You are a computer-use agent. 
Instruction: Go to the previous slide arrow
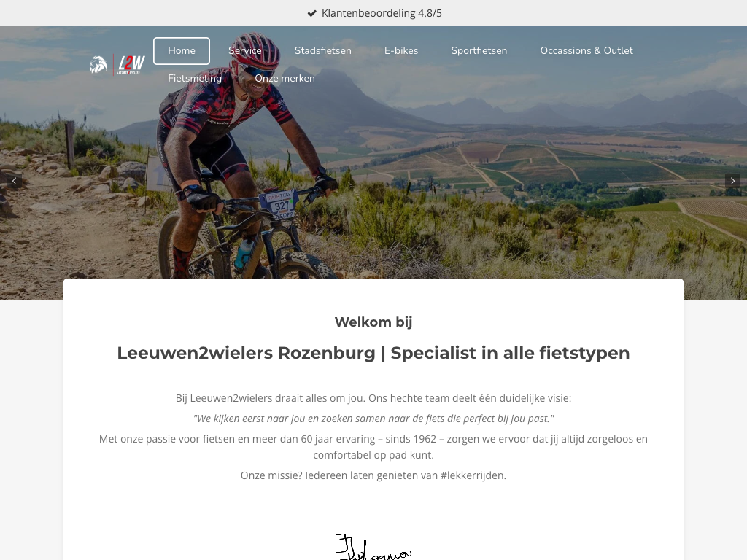coord(15,181)
